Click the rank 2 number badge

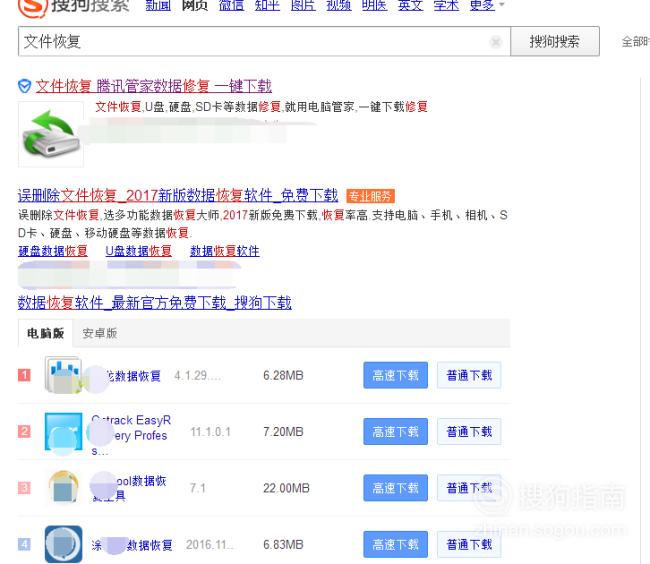tap(24, 431)
